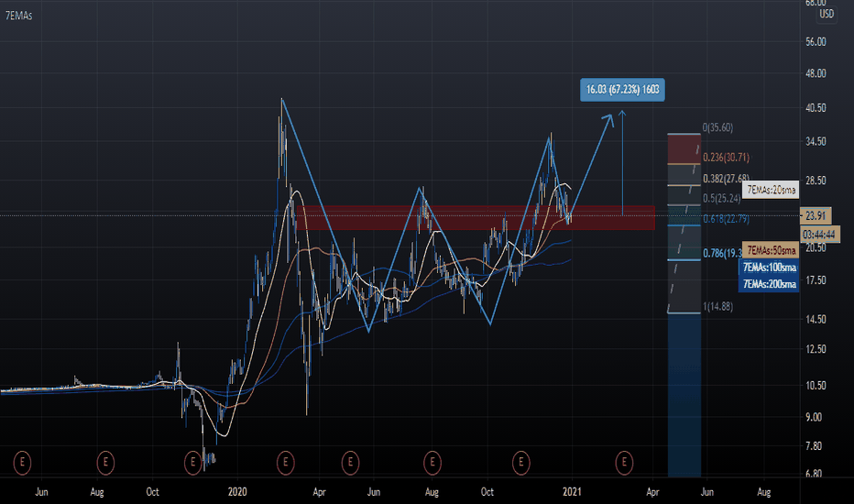Click the 2020 label on time axis
854x504 pixels.
(x=237, y=492)
